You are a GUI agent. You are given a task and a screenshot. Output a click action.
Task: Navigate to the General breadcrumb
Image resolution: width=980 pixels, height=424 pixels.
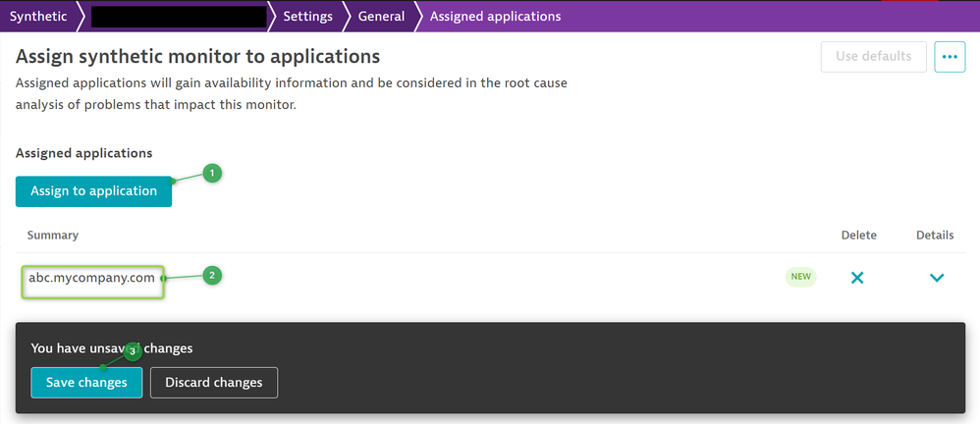(381, 16)
